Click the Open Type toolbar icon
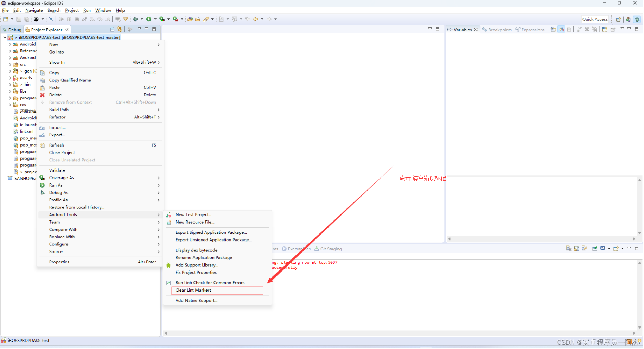The height and width of the screenshot is (349, 644). (190, 19)
